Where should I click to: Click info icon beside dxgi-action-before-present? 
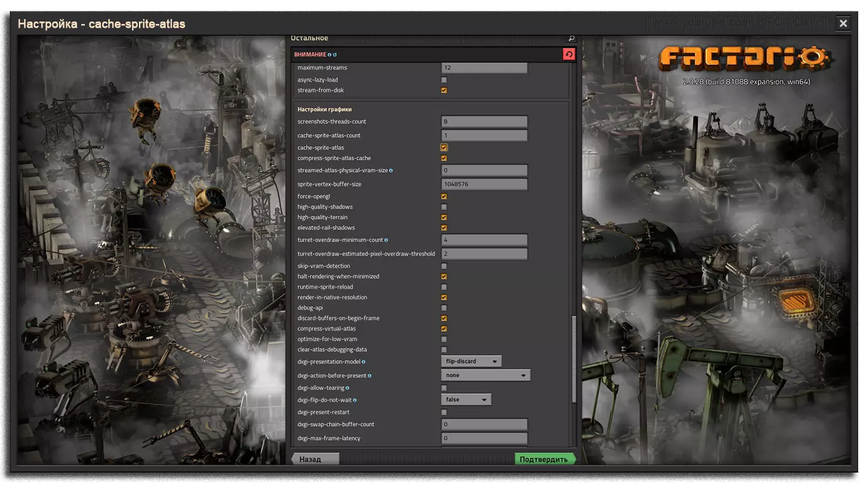click(369, 375)
